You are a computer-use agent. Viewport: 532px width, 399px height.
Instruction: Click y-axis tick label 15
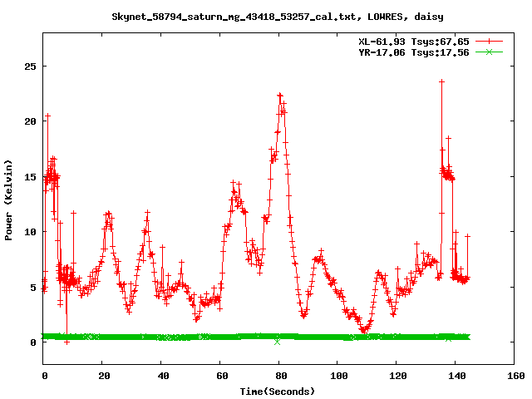pos(30,177)
